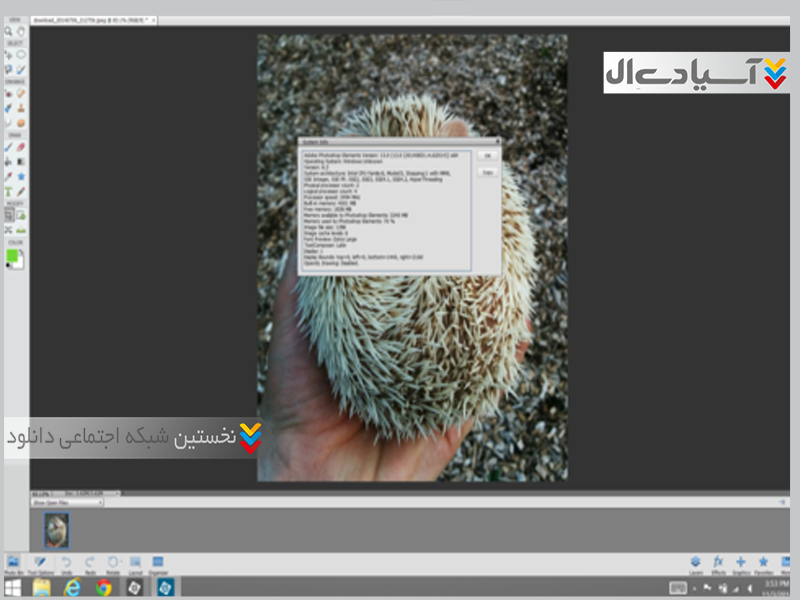800x600 pixels.
Task: Toggle the Photo Bin panel
Action: pos(14,564)
